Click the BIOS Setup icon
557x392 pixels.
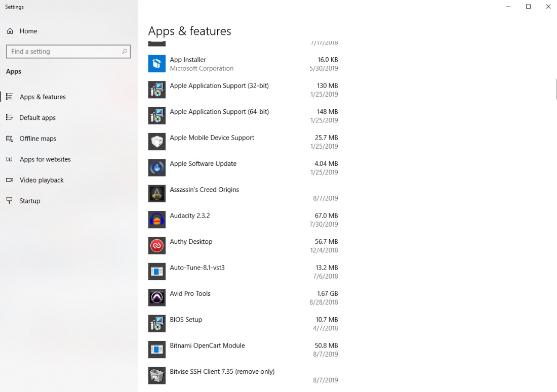(x=156, y=324)
